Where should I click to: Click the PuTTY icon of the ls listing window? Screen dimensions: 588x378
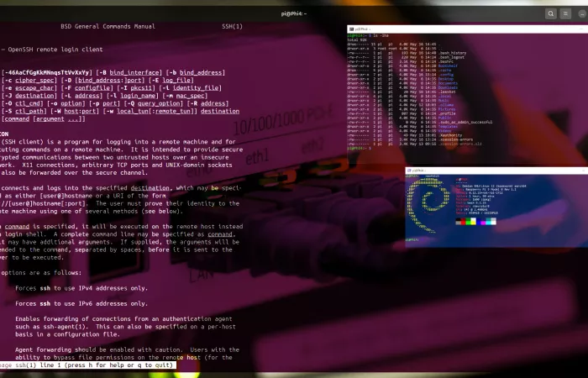click(351, 28)
